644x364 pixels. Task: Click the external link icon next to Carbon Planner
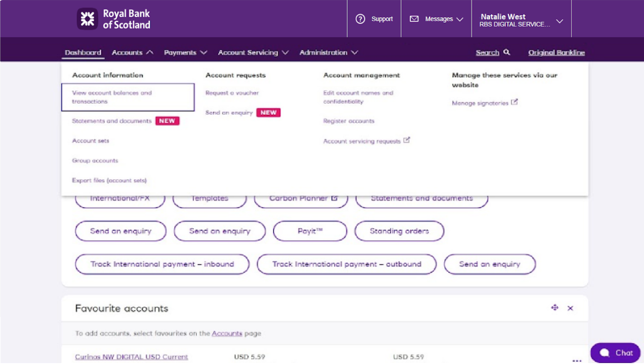click(x=335, y=198)
